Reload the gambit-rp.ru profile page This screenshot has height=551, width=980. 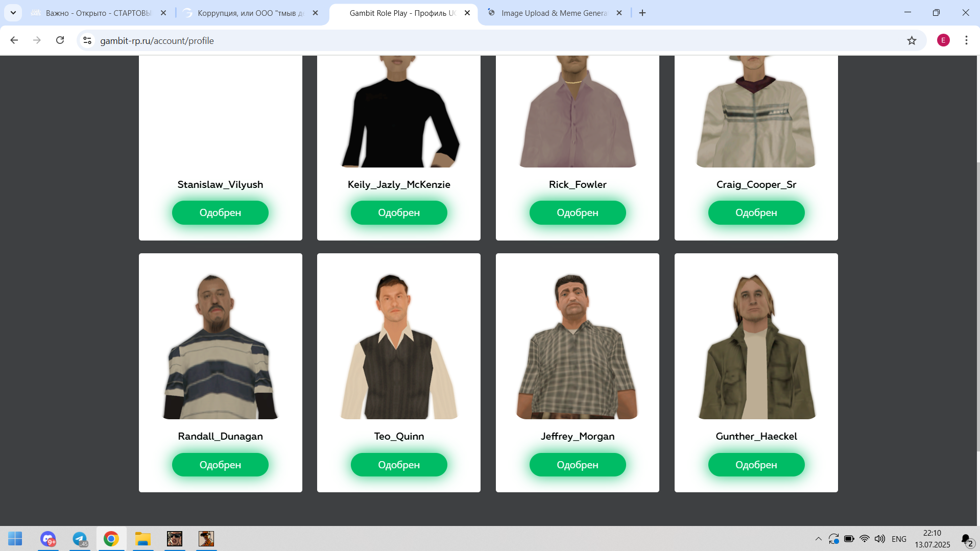click(x=60, y=40)
